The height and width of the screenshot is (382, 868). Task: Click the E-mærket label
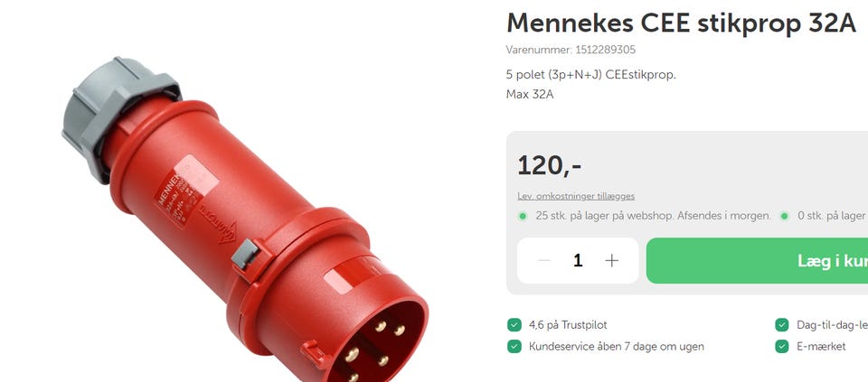[x=821, y=347]
